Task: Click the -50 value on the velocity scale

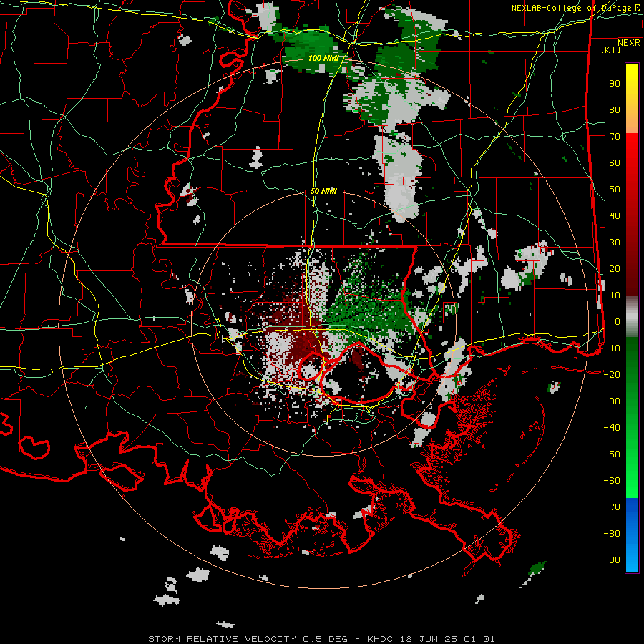Action: tap(612, 454)
